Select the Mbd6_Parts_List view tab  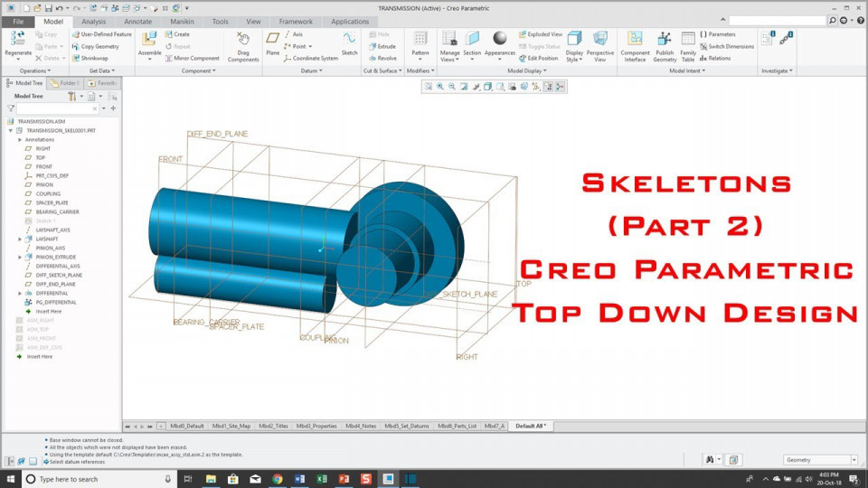tap(458, 426)
